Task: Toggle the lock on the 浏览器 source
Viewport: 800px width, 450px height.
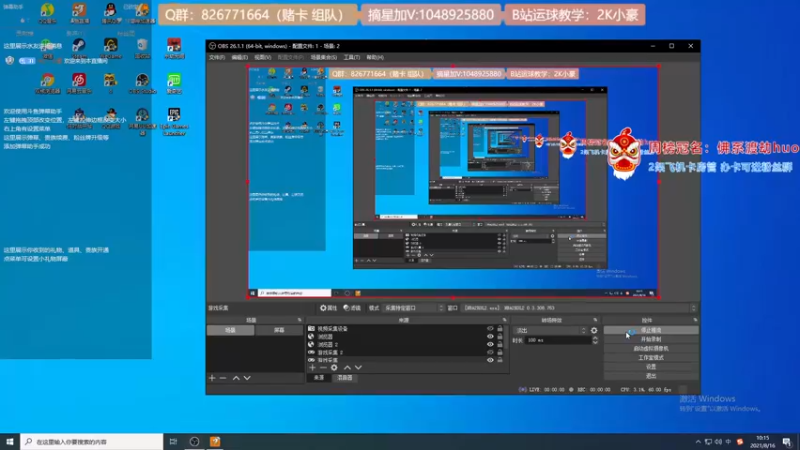Action: [x=500, y=337]
